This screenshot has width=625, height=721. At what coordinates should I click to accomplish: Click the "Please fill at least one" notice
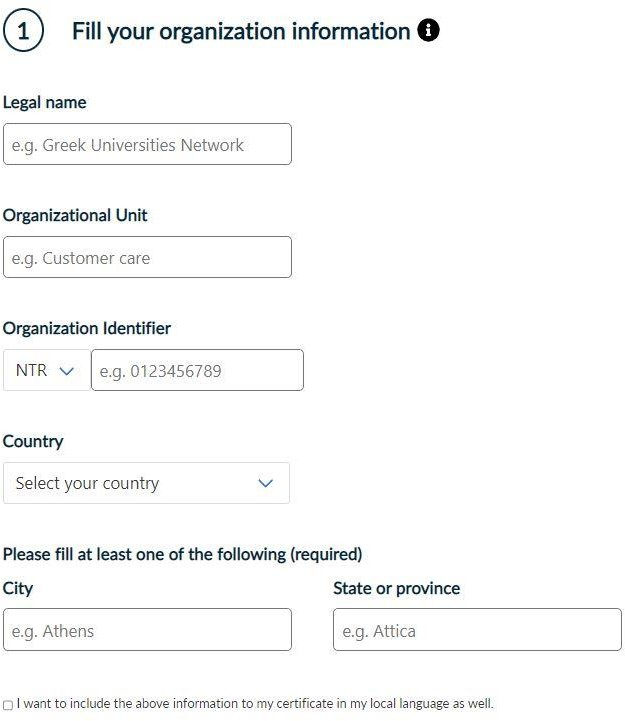click(x=183, y=554)
